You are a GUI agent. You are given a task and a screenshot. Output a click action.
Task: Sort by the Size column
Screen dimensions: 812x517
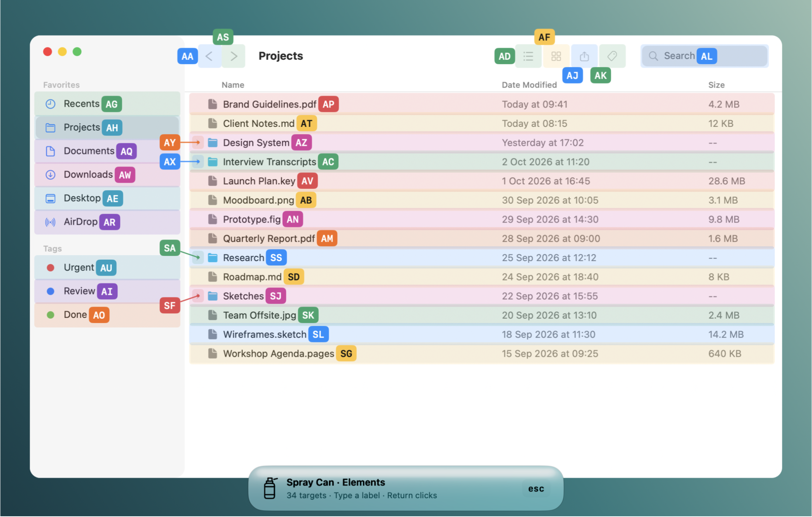tap(716, 85)
